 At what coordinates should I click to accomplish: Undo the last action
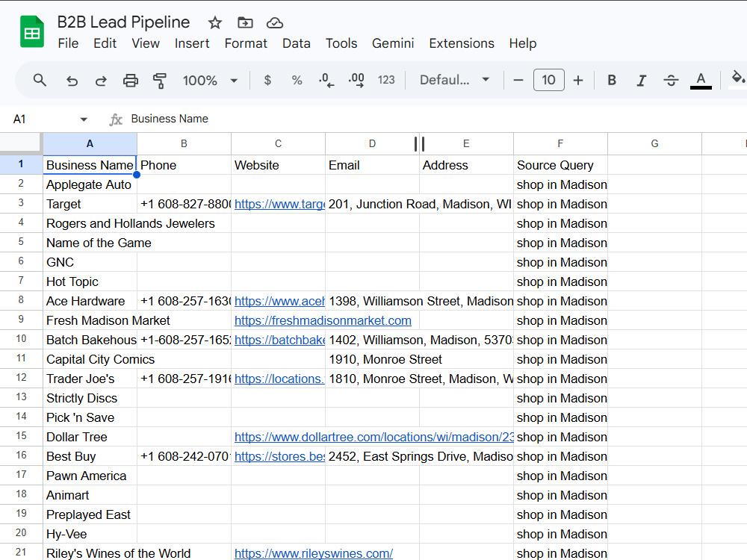[x=72, y=81]
